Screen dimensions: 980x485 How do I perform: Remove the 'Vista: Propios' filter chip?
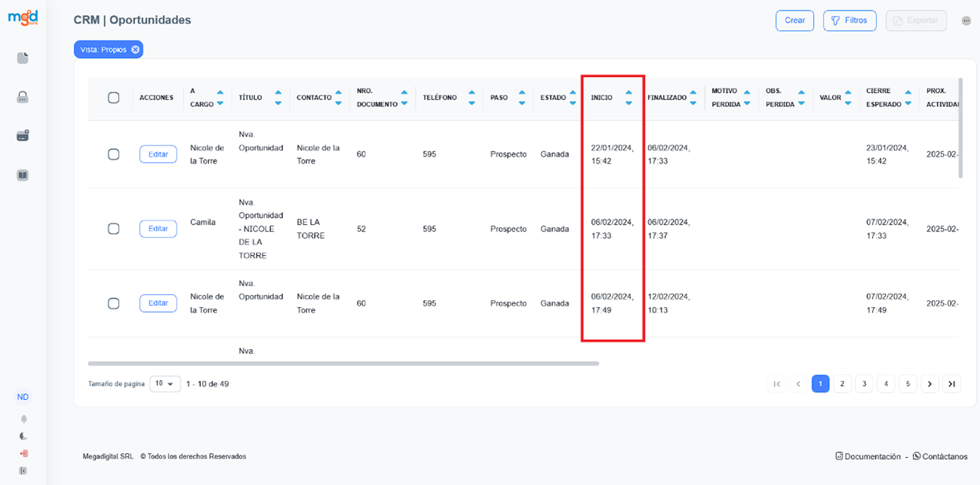(135, 50)
